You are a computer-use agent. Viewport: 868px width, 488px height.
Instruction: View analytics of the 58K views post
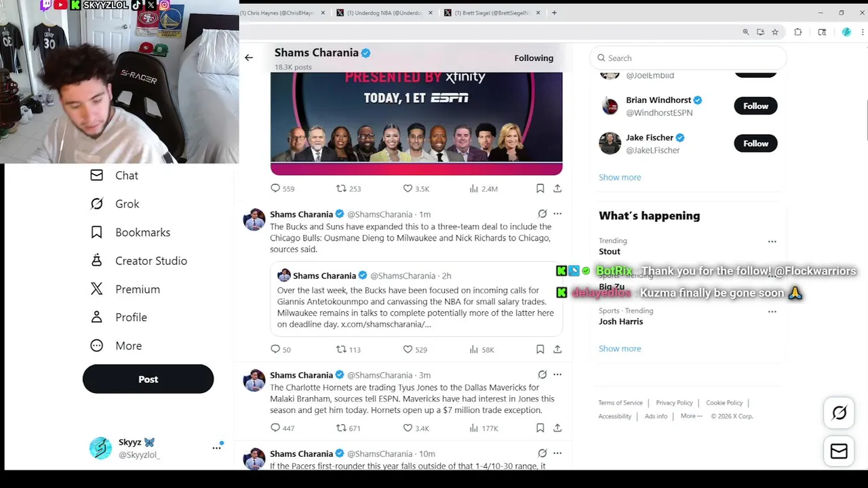tap(481, 349)
